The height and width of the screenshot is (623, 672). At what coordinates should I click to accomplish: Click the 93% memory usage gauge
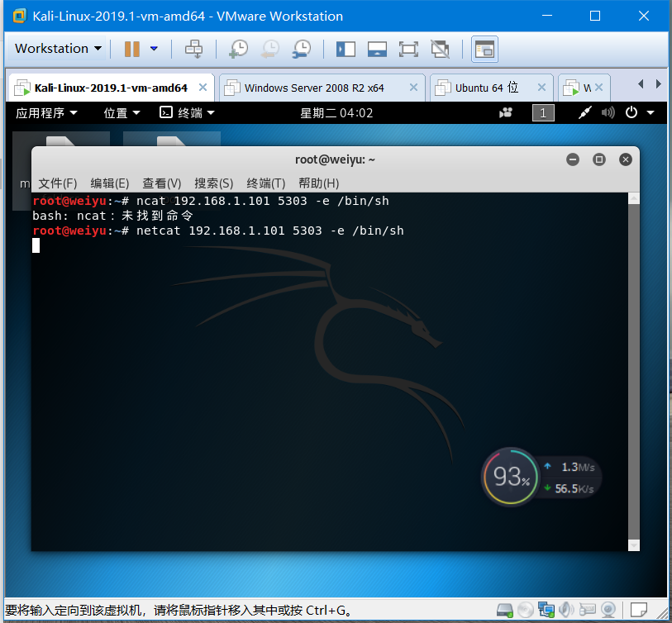click(x=511, y=477)
